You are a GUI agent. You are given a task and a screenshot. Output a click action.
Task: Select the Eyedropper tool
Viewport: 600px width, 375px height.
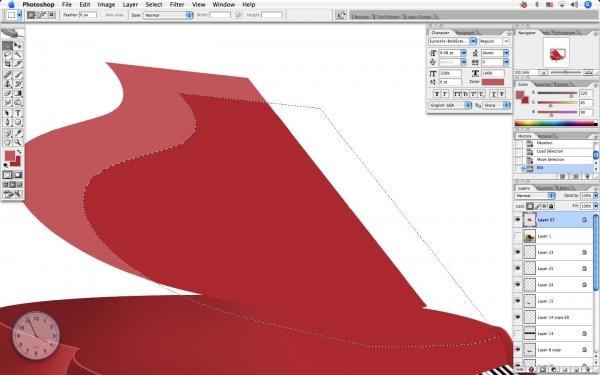18,133
